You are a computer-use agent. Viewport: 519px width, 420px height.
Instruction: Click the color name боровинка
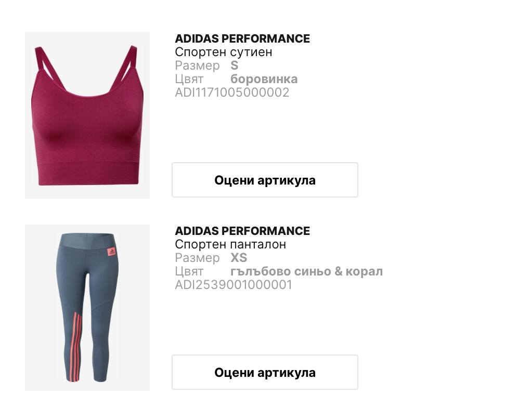point(264,79)
